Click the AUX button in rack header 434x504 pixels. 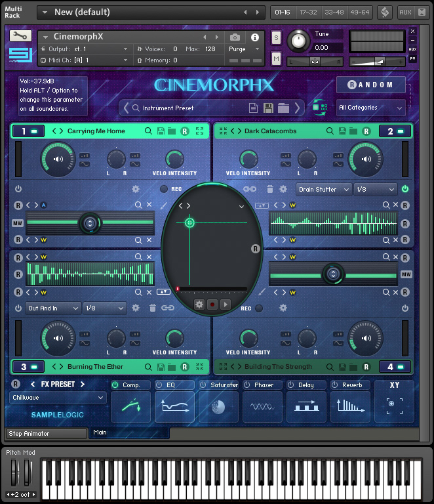pyautogui.click(x=405, y=12)
